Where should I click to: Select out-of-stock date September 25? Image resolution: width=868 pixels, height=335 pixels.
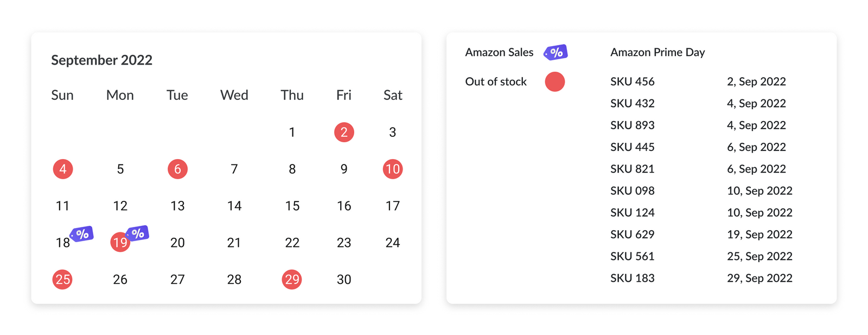(x=63, y=280)
